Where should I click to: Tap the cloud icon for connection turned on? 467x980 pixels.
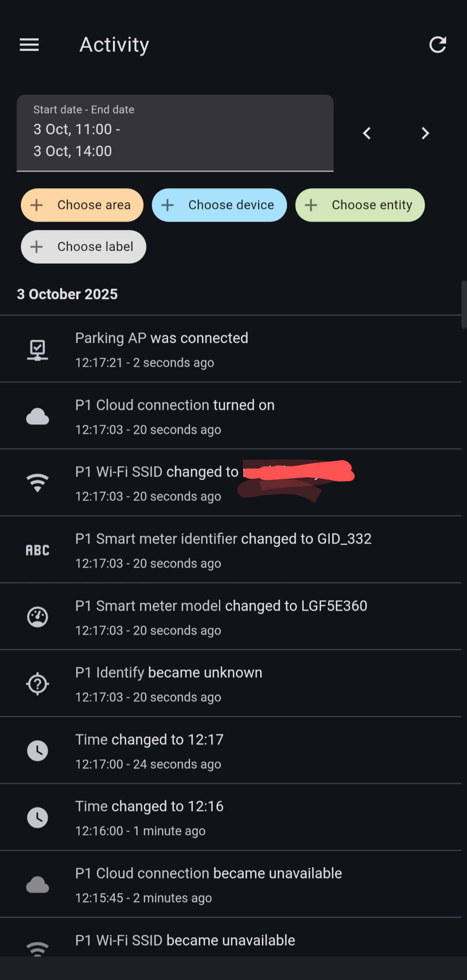pos(38,417)
